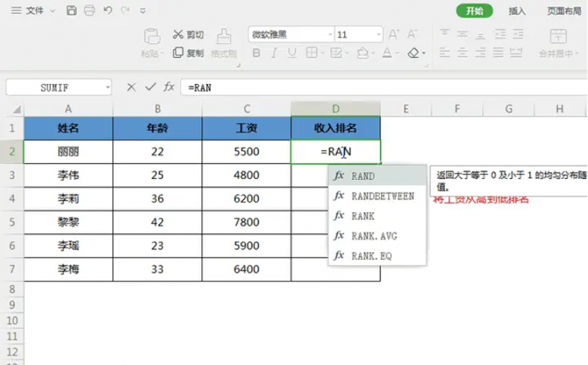Switch to the 页面布局 tab
This screenshot has width=588, height=365.
tap(564, 11)
